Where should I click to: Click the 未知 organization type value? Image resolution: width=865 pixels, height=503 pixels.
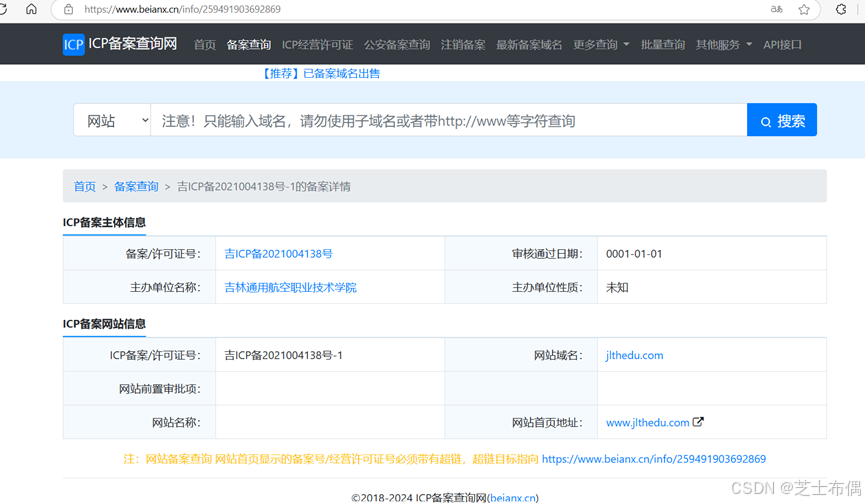617,287
